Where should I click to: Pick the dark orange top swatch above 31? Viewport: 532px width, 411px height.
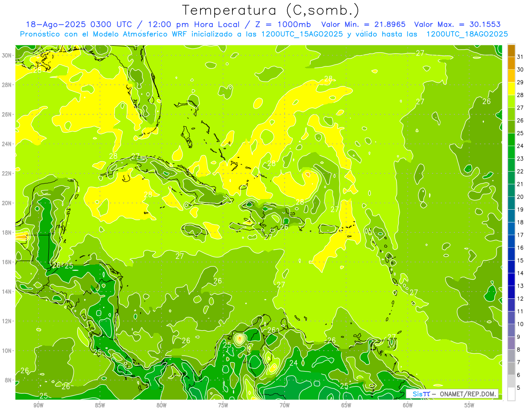click(x=511, y=51)
